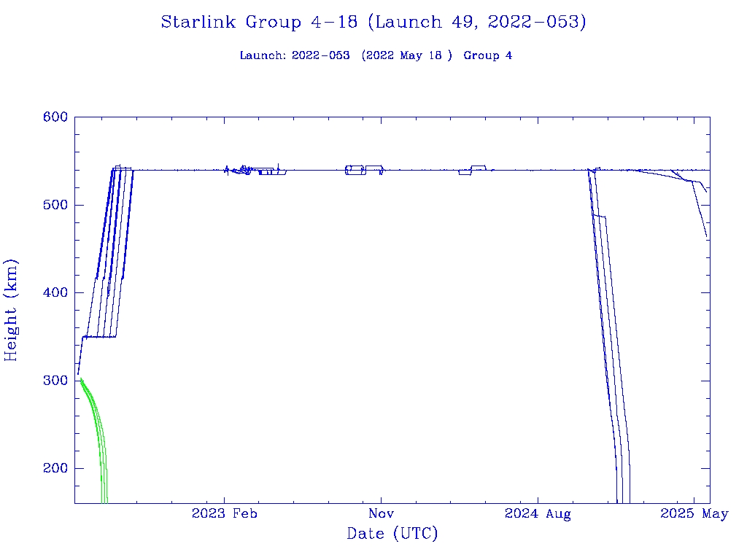The height and width of the screenshot is (560, 747).
Task: Click the subtitle 'Launch: 2022-053 (2022 May 18) Group 4'
Action: click(x=376, y=55)
